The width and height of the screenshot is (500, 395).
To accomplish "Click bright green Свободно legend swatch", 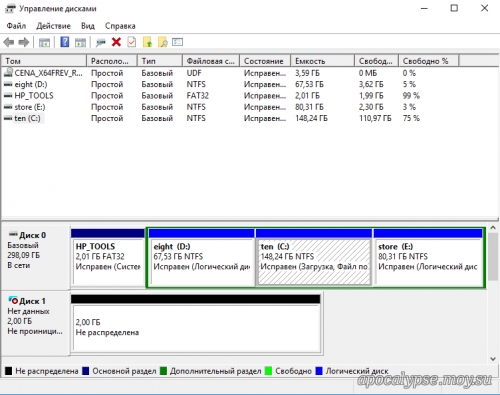I will 268,371.
